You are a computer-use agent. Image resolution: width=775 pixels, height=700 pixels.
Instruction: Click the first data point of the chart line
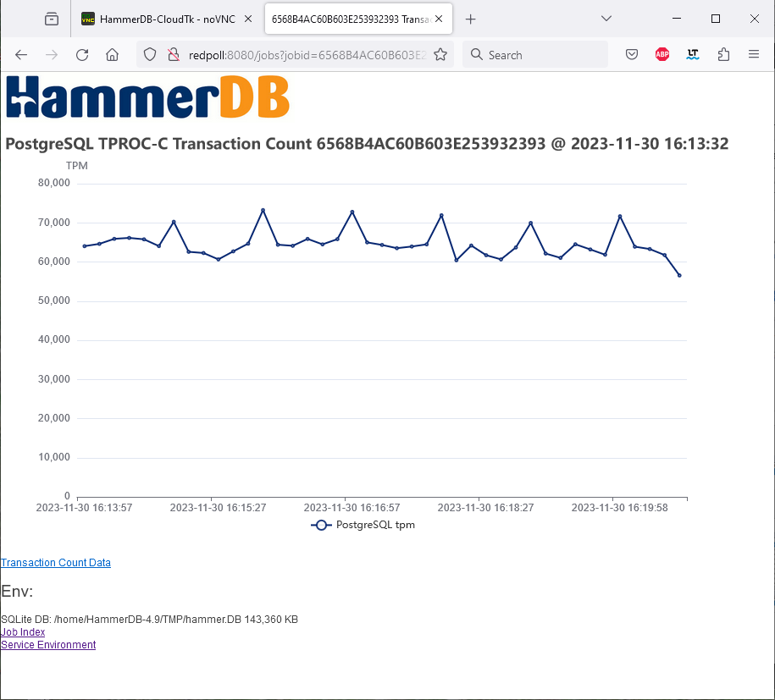click(x=85, y=246)
